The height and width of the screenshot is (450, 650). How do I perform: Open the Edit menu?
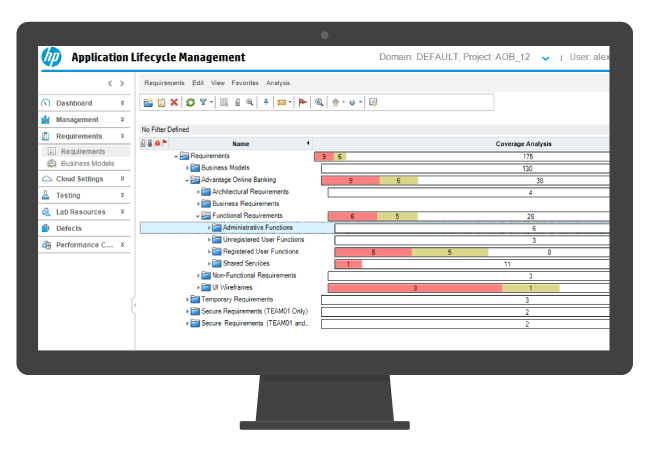coord(198,83)
